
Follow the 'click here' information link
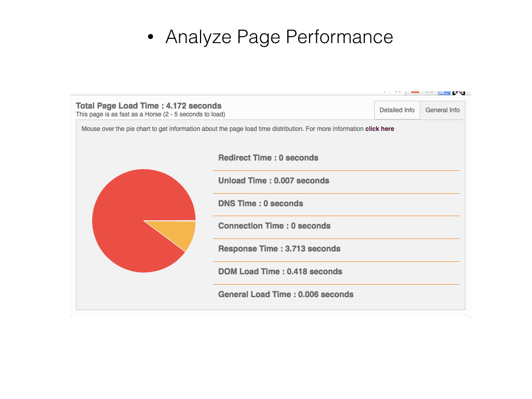[380, 129]
